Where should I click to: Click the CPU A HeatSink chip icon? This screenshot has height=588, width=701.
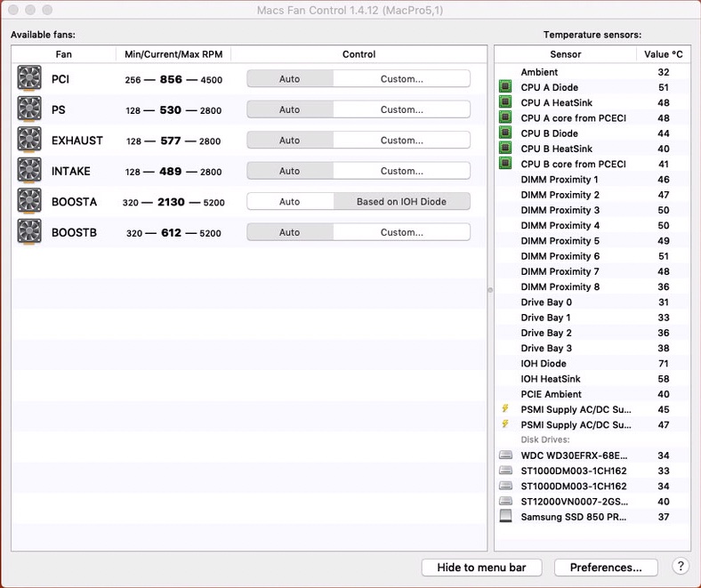(x=505, y=102)
